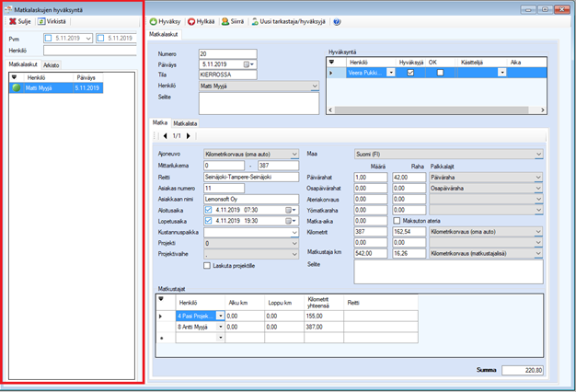Toggle Hyväksyjä checkbox for Veera Pukki
Viewport: 576px width, 392px height.
click(x=410, y=73)
